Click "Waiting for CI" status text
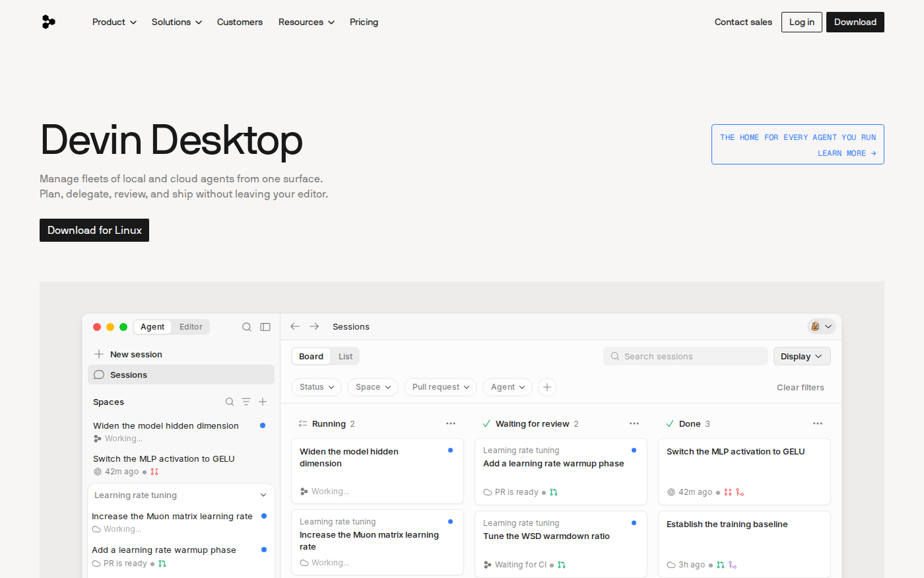 coord(521,565)
